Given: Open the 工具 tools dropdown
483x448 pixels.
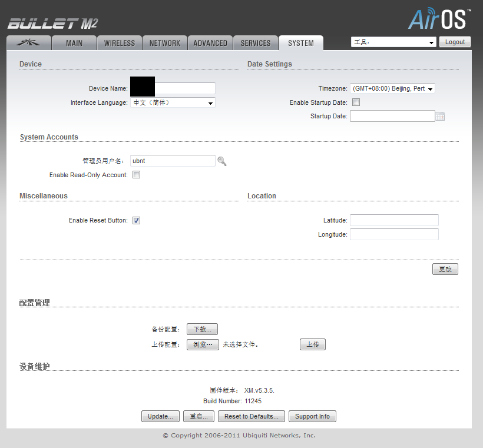Looking at the screenshot, I should 393,42.
